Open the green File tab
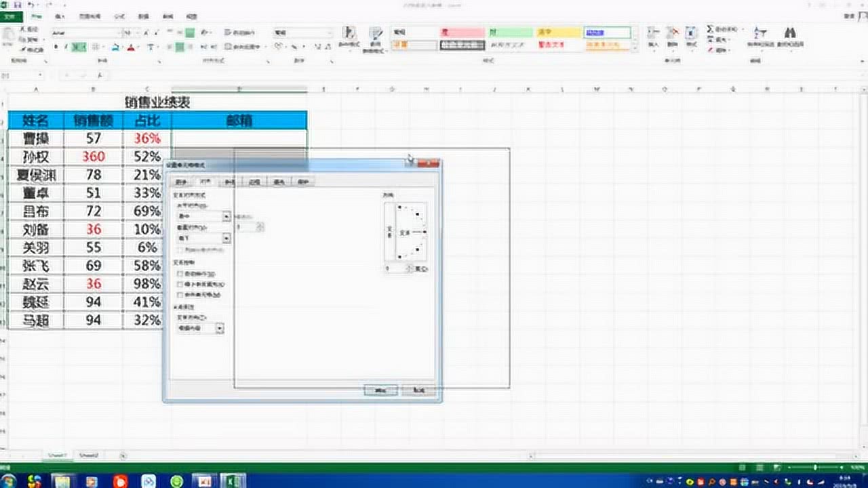This screenshot has height=488, width=868. point(11,16)
